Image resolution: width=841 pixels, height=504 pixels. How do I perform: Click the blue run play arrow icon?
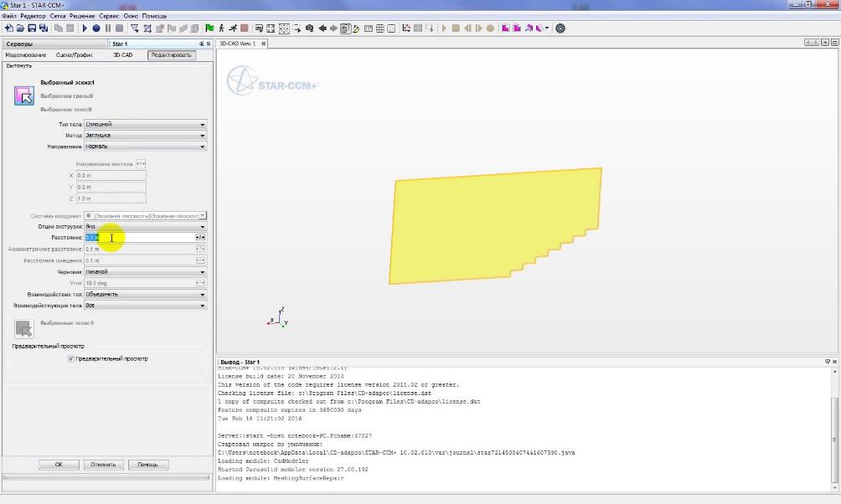click(85, 28)
